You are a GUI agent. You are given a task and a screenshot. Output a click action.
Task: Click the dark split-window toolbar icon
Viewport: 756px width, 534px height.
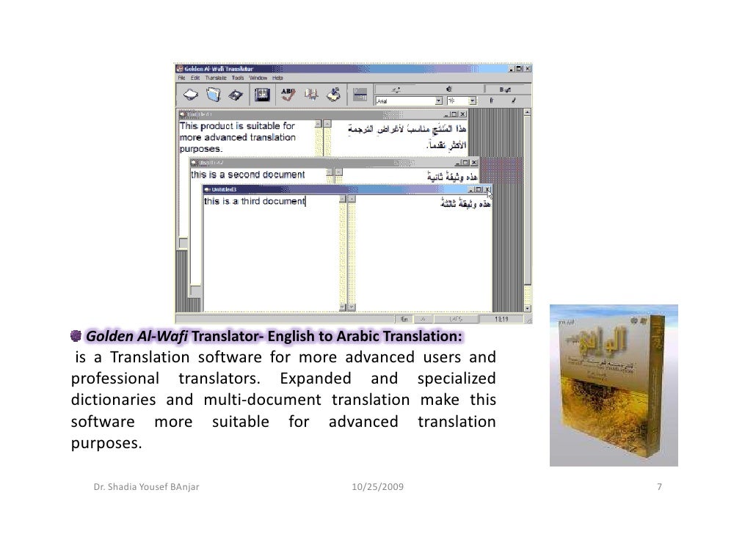pos(262,95)
